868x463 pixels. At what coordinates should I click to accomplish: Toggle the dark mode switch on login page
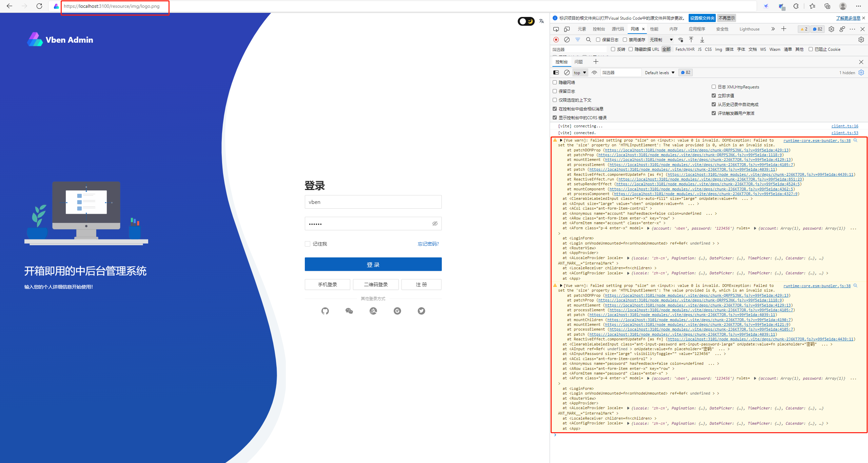[526, 21]
